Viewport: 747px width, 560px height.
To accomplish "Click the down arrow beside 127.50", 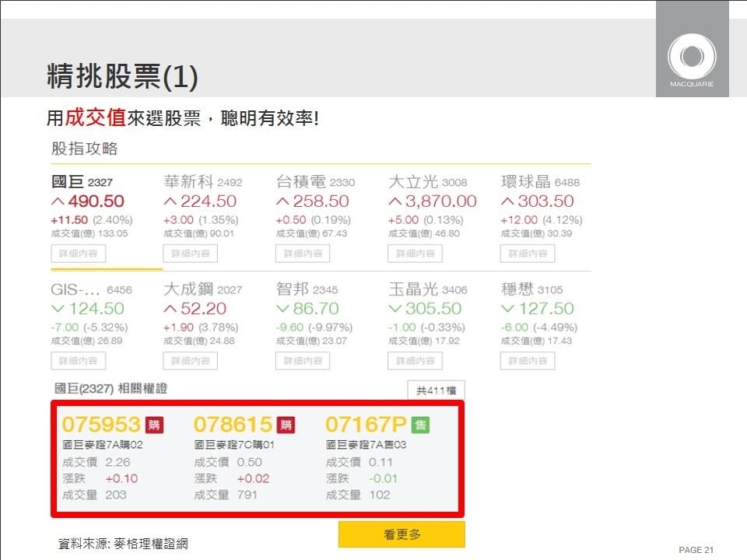I will (507, 309).
